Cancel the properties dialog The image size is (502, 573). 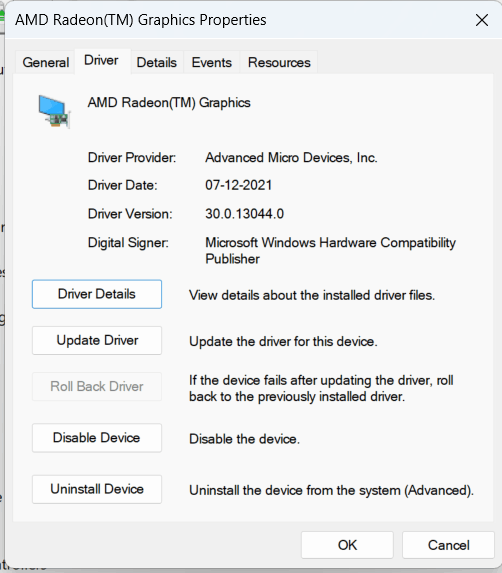(448, 545)
